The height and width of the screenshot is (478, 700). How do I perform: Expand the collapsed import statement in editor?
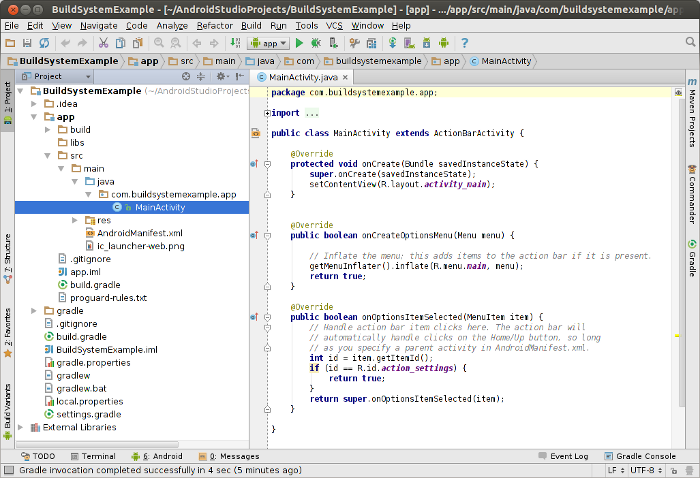pyautogui.click(x=267, y=113)
